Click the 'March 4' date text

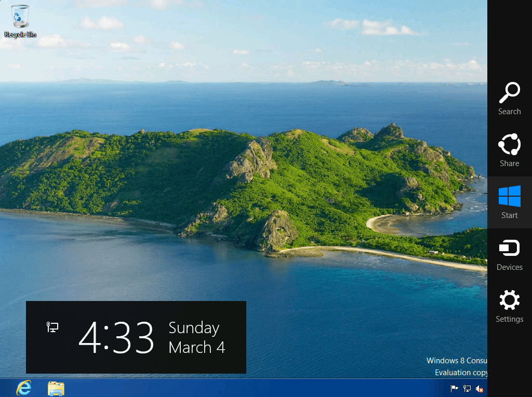click(197, 347)
